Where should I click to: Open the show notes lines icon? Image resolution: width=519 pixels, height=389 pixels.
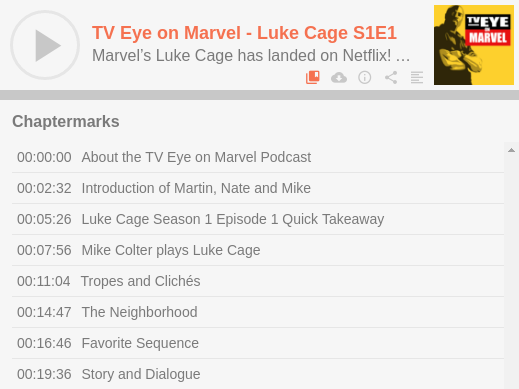point(417,77)
